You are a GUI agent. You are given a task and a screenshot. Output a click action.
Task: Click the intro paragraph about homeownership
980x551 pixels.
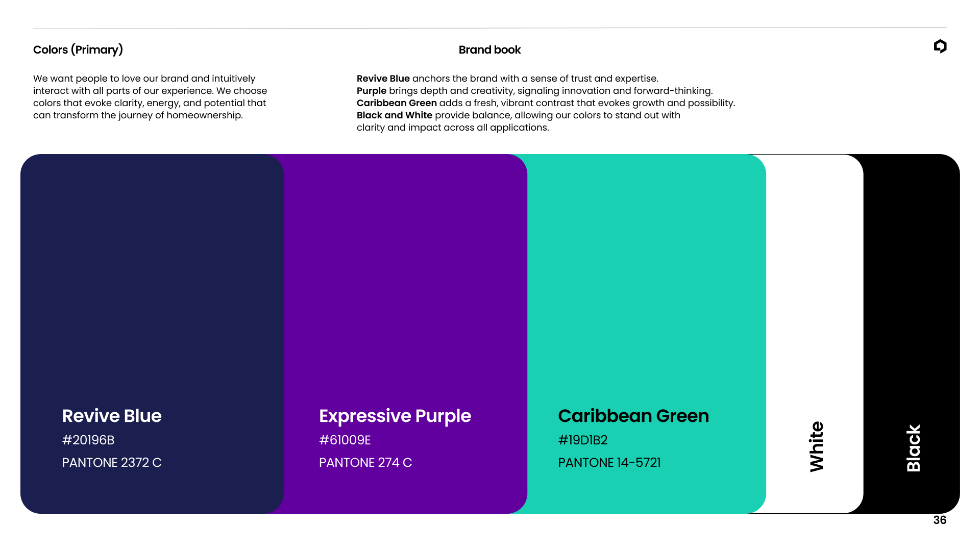click(x=150, y=97)
